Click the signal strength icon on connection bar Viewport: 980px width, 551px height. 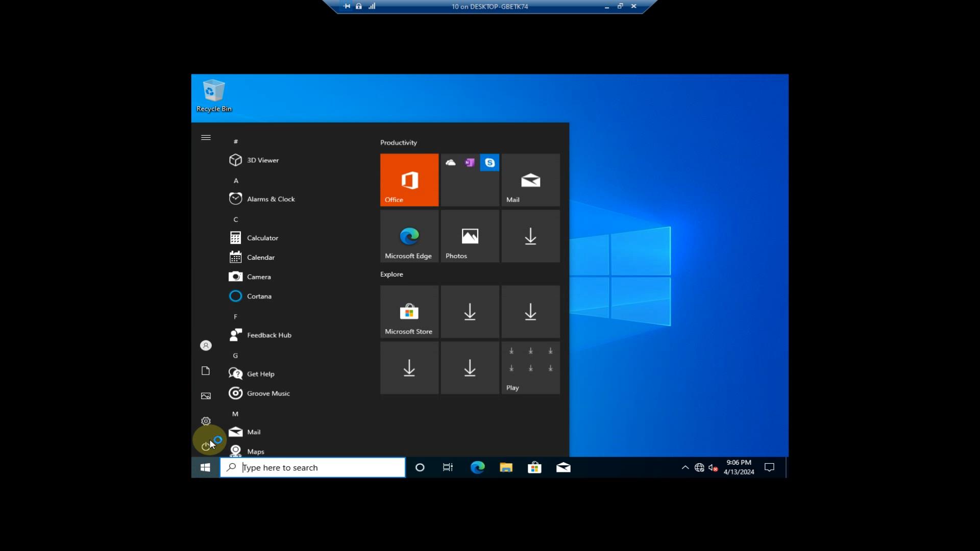tap(372, 6)
